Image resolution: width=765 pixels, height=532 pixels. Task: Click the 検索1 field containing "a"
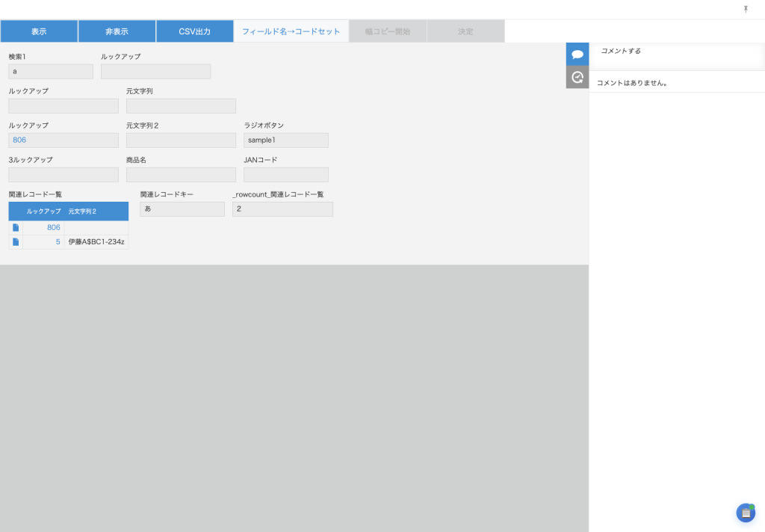point(51,72)
